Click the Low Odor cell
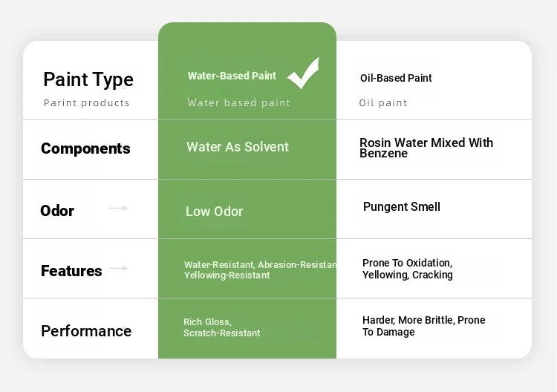The image size is (557, 392). click(215, 212)
